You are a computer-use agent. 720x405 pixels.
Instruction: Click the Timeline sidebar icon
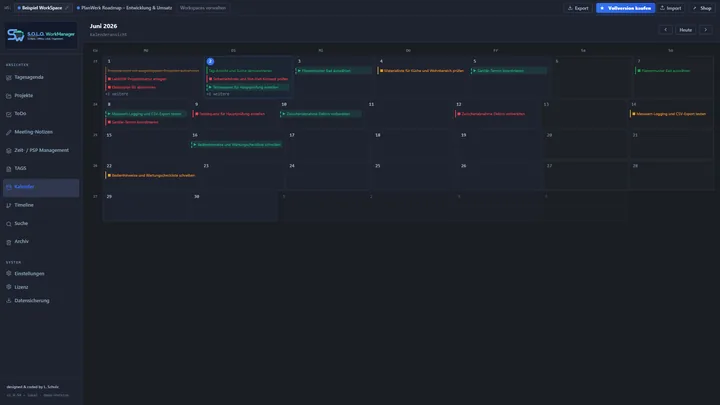9,205
